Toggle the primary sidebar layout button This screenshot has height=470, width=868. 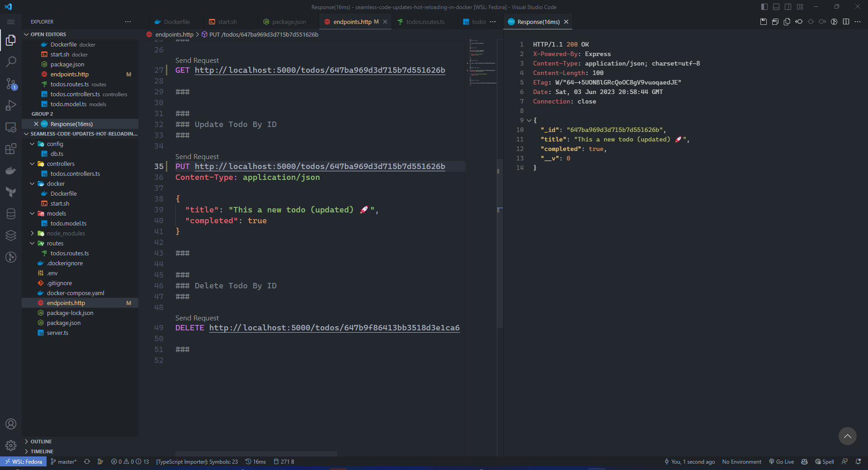(764, 7)
